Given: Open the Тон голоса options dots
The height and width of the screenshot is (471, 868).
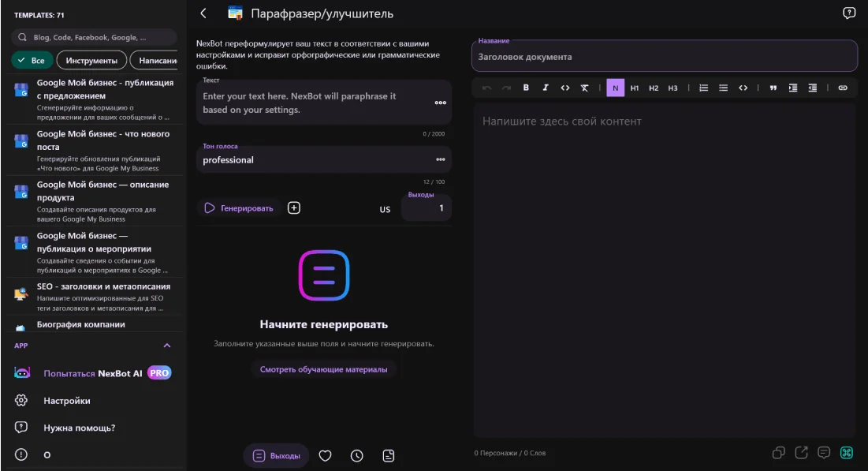Looking at the screenshot, I should 440,159.
